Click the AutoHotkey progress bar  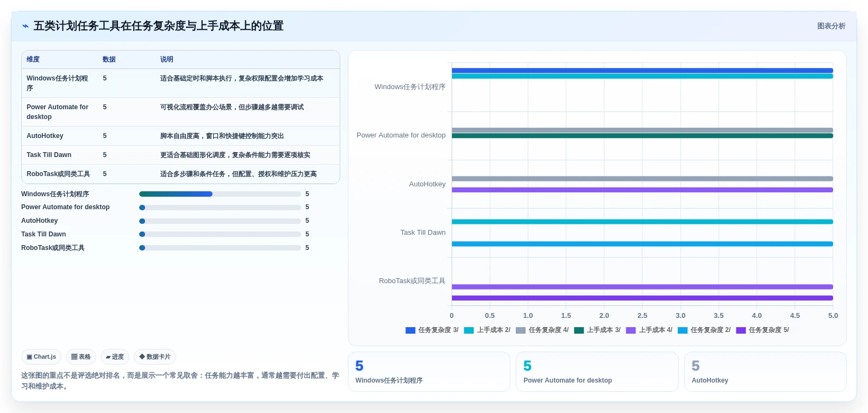(220, 221)
